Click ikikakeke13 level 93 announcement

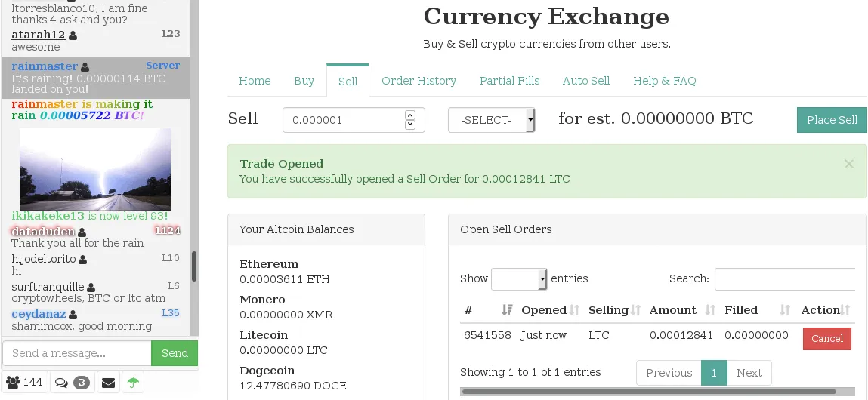(90, 216)
